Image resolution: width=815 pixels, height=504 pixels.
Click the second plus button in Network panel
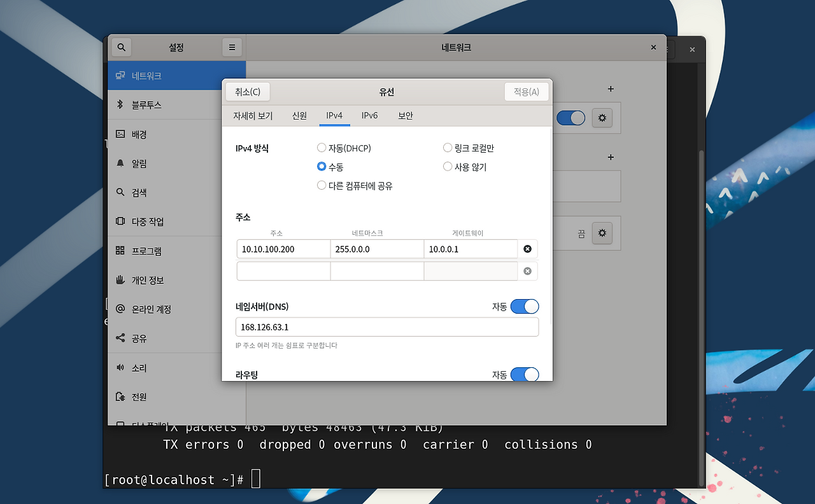(x=611, y=157)
